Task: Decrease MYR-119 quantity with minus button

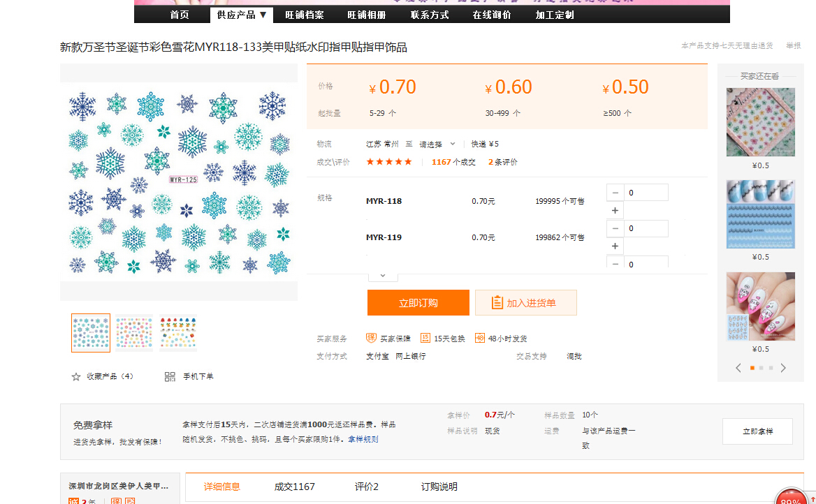Action: (615, 228)
